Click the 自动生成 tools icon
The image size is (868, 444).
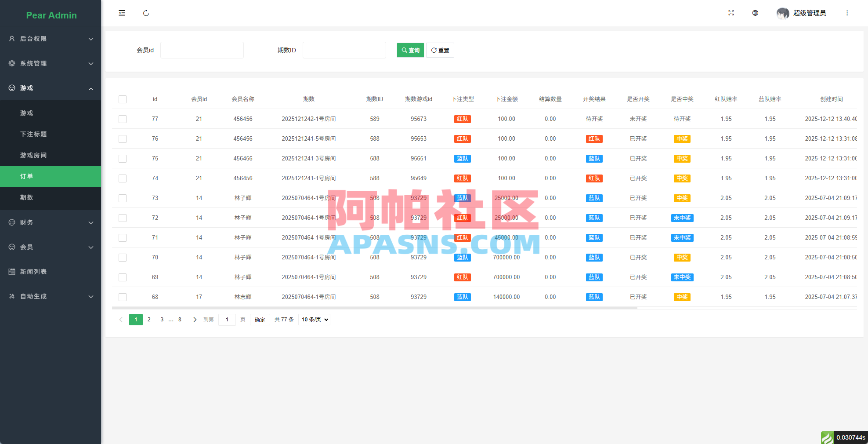click(12, 296)
